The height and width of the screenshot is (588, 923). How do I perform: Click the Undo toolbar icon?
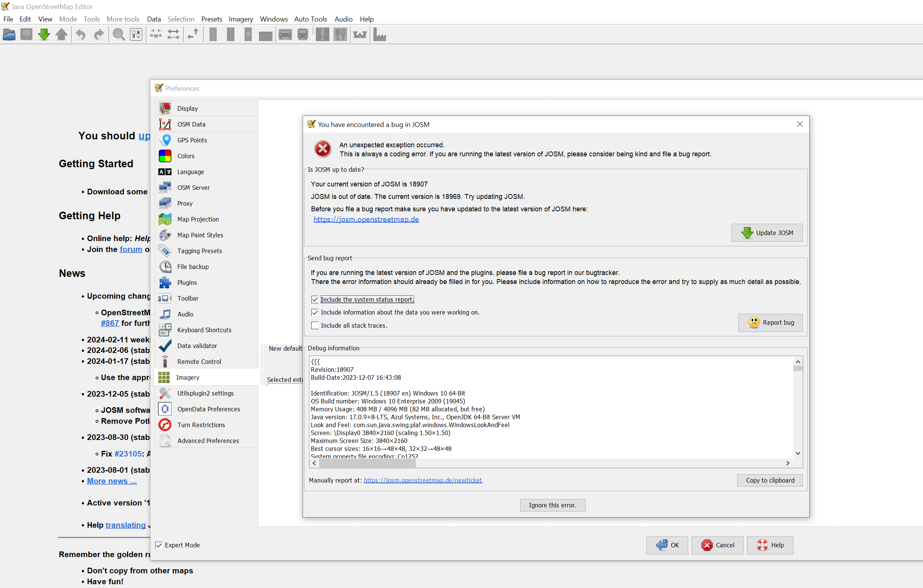click(81, 35)
